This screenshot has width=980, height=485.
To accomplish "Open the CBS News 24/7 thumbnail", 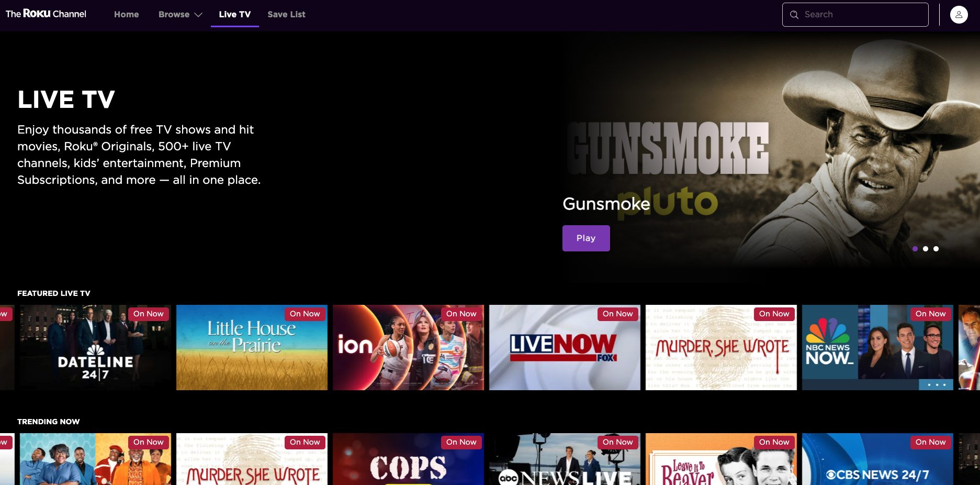I will click(x=877, y=459).
